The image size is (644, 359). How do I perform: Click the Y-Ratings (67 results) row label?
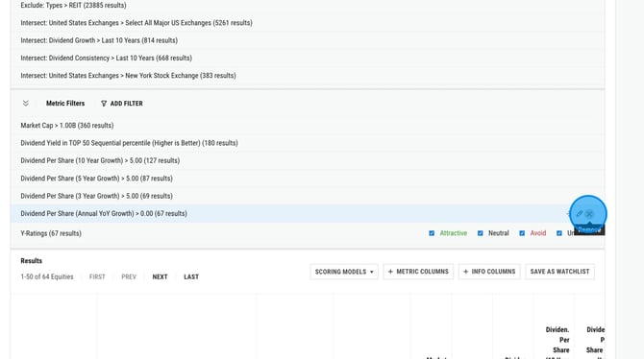tap(51, 233)
